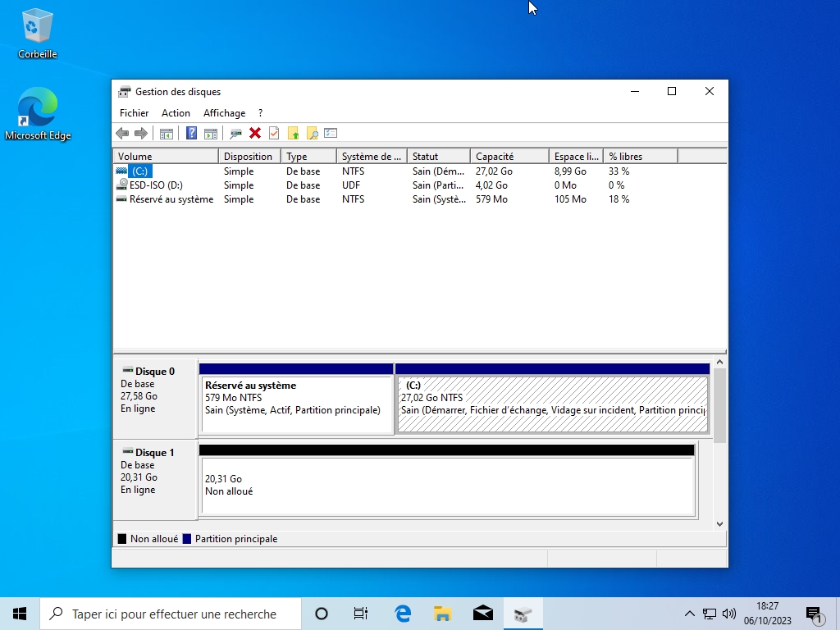The image size is (840, 630).
Task: Open the Fichier menu
Action: point(134,113)
